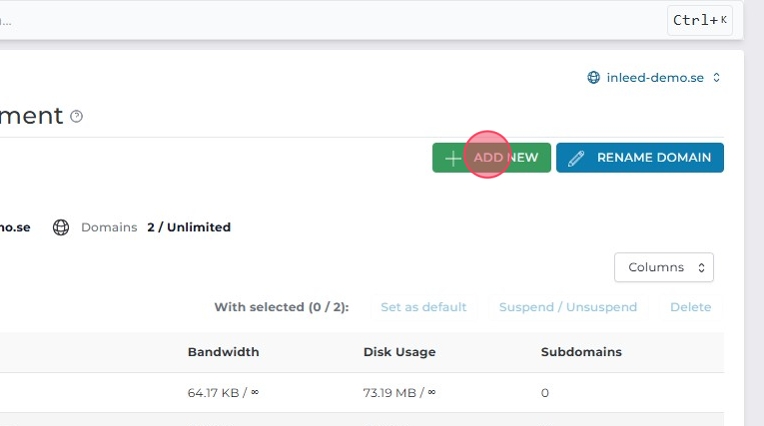Click the pencil icon on RENAME DOMAIN
Image resolution: width=764 pixels, height=426 pixels.
click(576, 158)
